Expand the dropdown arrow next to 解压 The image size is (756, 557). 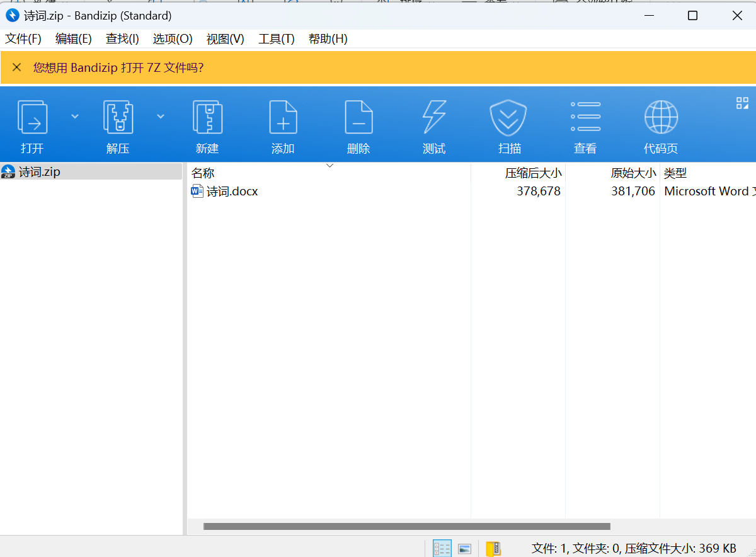coord(161,116)
